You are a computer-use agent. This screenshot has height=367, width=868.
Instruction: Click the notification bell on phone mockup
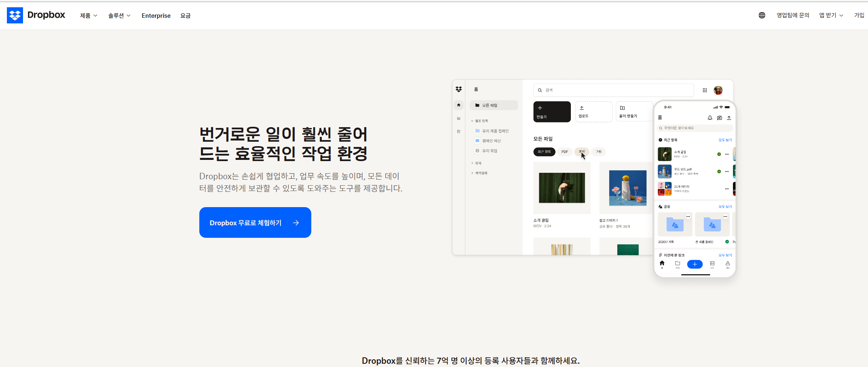[710, 118]
